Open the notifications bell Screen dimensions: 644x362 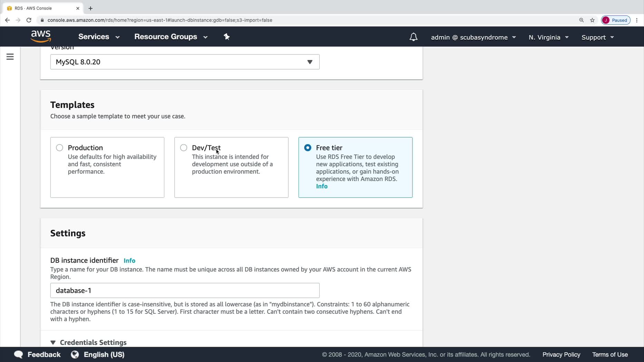coord(413,37)
